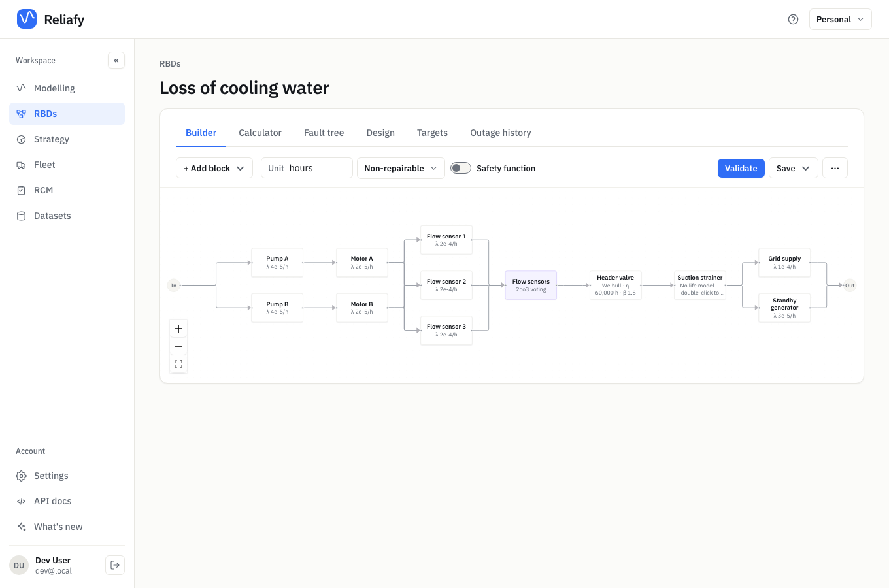Screen dimensions: 889x588
Task: Open Settings in the Account section
Action: (x=67, y=476)
